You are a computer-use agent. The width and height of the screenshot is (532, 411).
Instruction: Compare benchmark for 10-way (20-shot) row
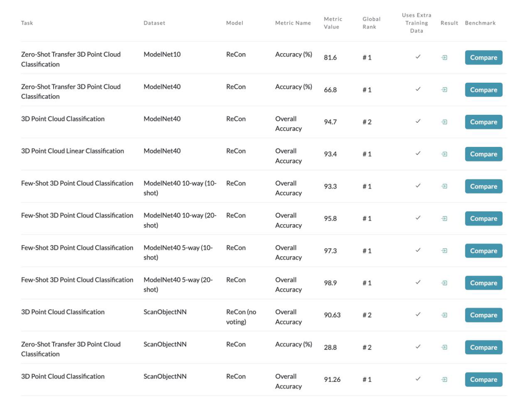coord(484,219)
